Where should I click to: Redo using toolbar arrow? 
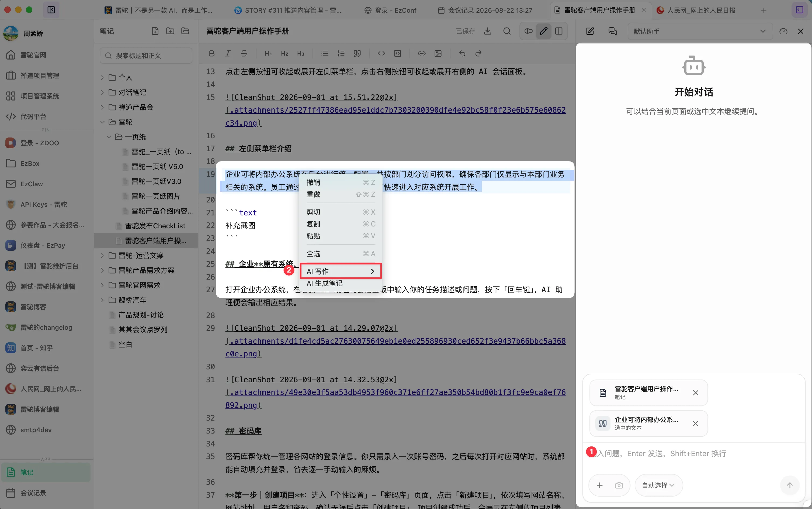pos(478,53)
